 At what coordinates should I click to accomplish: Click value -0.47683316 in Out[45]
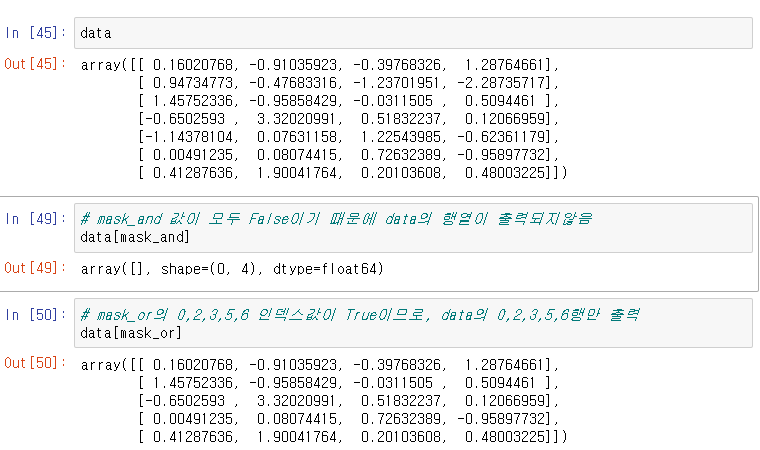tap(293, 83)
